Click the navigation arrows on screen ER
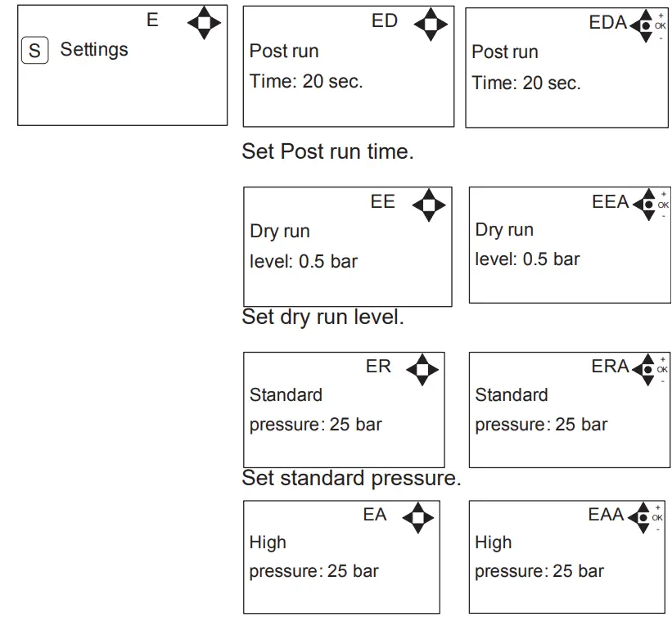The width and height of the screenshot is (672, 617). [422, 370]
